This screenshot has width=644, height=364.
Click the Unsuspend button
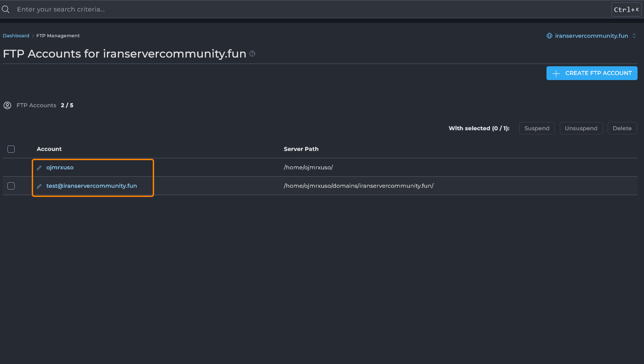(x=581, y=128)
